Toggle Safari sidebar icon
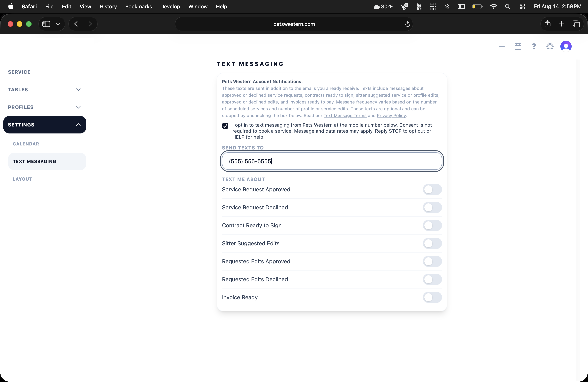This screenshot has width=588, height=382. pyautogui.click(x=46, y=24)
